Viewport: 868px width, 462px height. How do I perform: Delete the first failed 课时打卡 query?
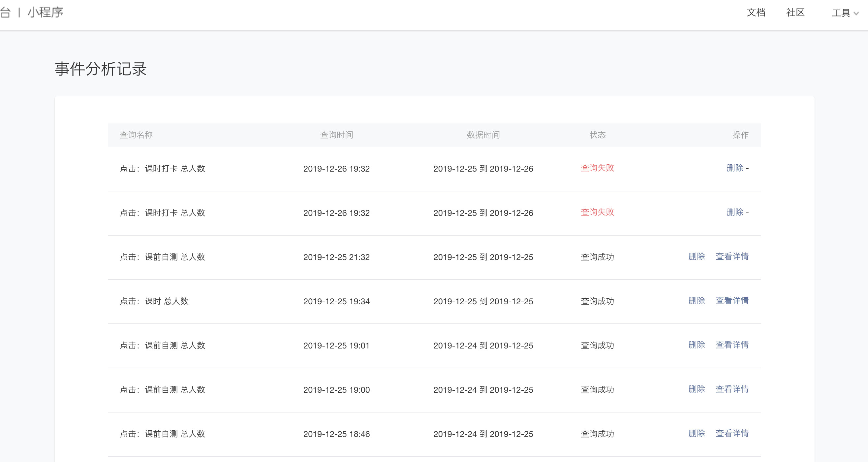click(734, 168)
